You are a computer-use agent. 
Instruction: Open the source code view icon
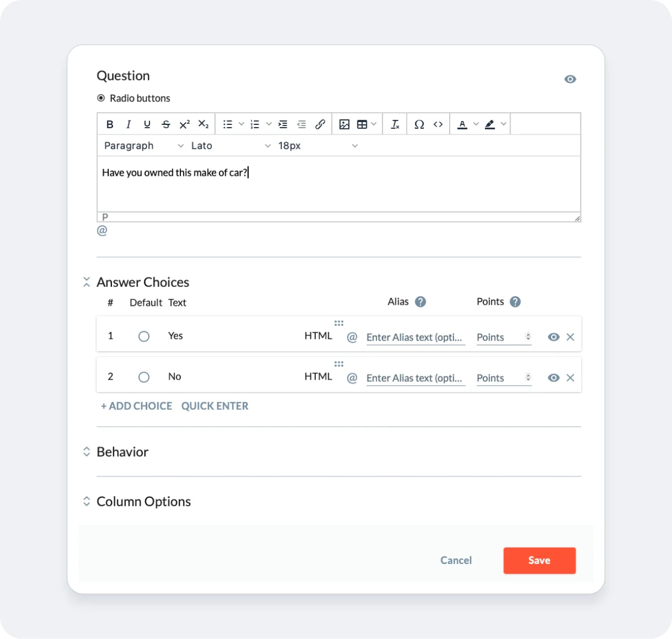438,124
